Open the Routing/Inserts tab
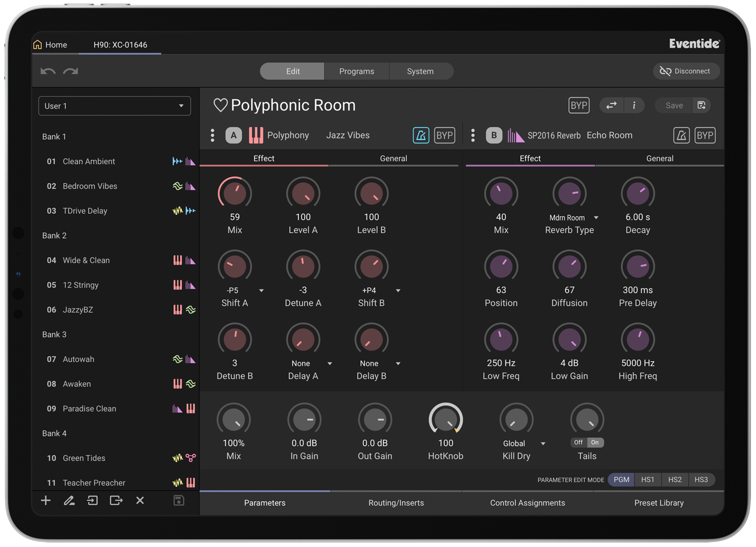756x547 pixels. [x=396, y=503]
